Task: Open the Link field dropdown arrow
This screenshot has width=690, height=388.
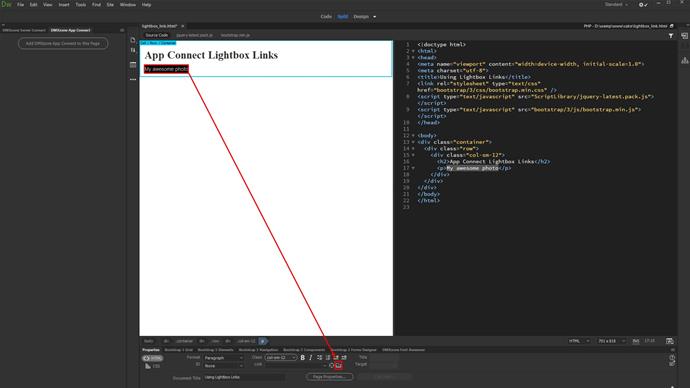Action: point(325,365)
